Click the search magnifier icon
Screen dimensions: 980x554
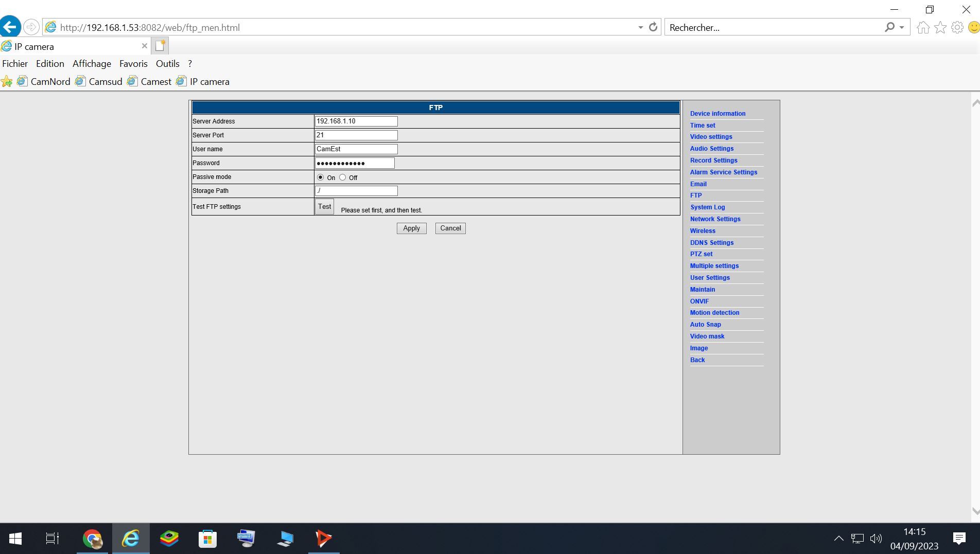(x=889, y=27)
